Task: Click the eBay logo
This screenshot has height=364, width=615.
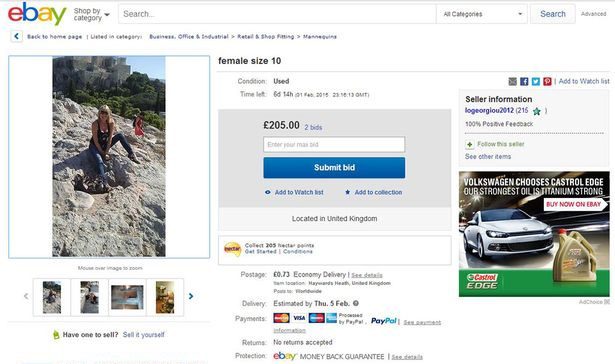Action: pos(37,14)
